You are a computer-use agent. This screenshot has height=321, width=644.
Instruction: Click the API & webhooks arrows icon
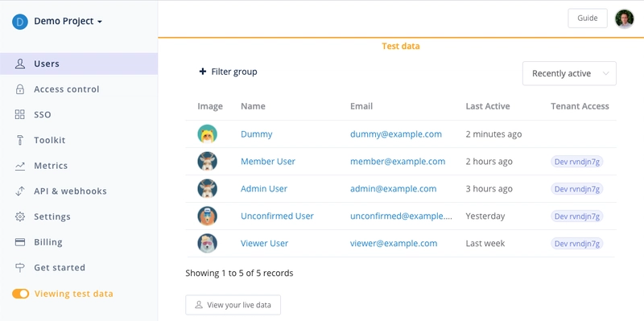[x=19, y=191]
